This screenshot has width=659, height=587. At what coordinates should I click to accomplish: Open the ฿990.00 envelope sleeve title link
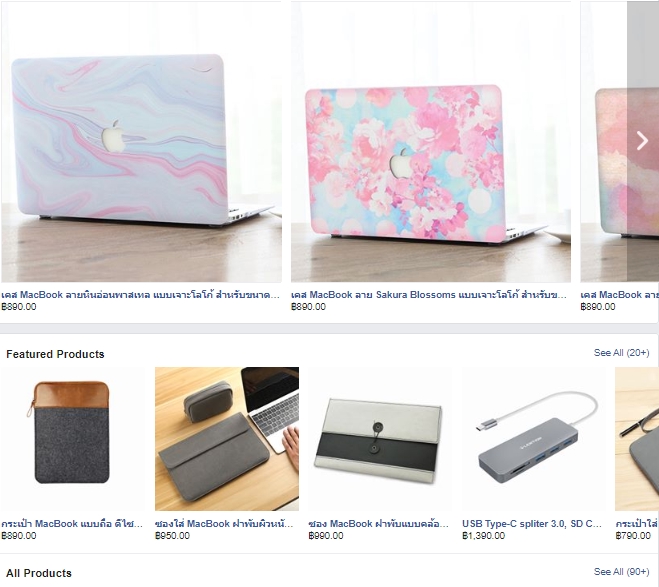pyautogui.click(x=379, y=524)
